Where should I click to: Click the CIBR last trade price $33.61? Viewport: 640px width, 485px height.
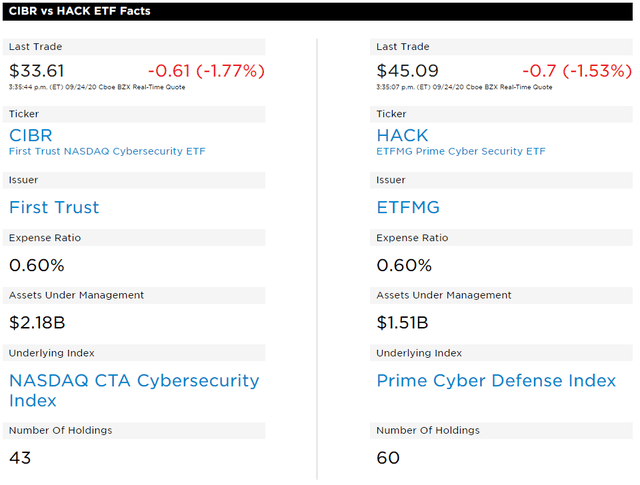[37, 71]
